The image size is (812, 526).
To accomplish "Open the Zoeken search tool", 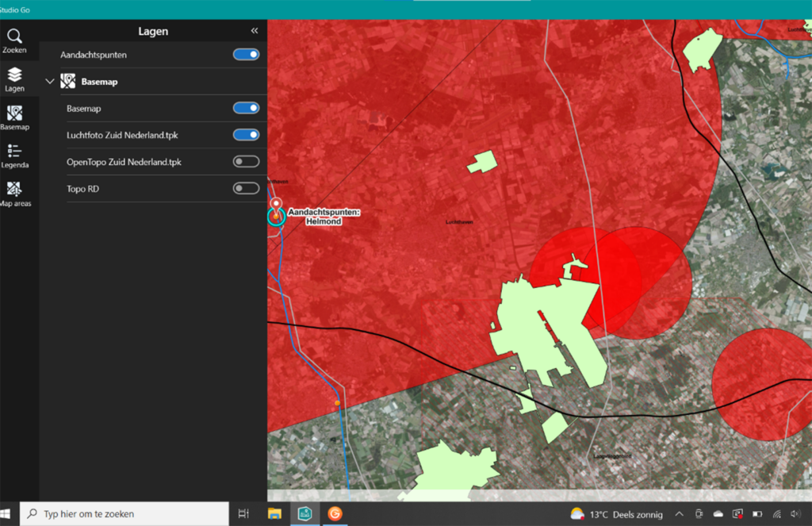I will tap(14, 41).
